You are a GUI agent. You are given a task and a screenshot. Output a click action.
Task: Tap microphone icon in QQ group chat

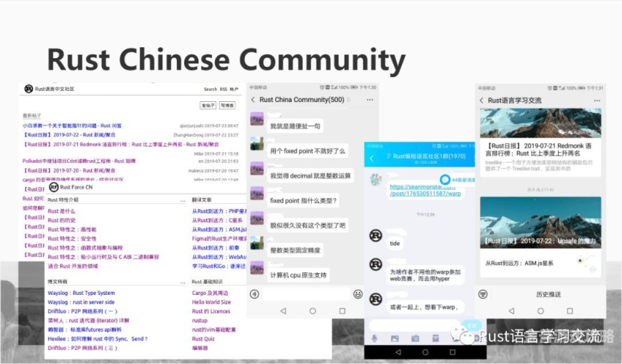tap(374, 339)
